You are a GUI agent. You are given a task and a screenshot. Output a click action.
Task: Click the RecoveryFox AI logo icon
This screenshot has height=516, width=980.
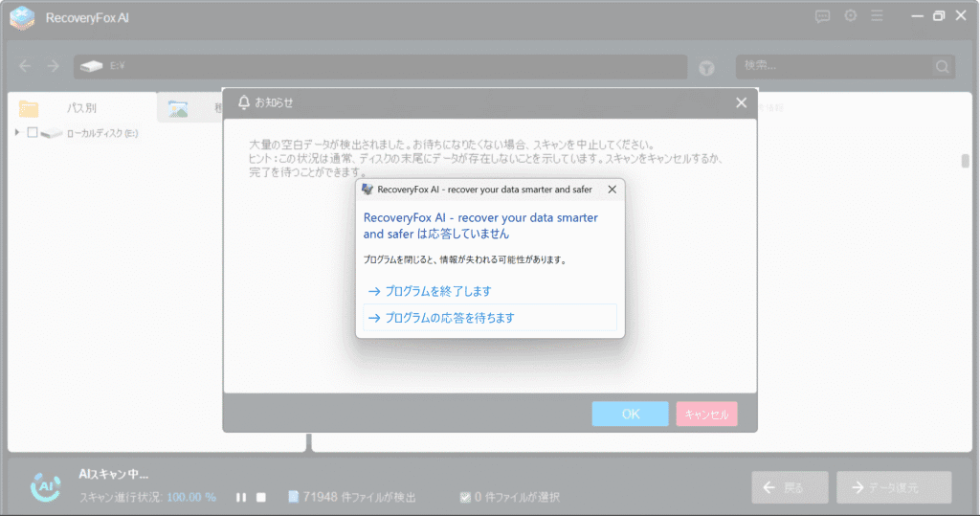[x=23, y=17]
